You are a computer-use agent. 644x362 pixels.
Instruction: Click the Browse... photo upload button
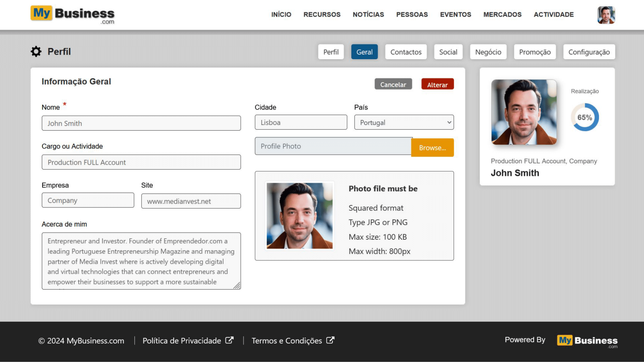click(432, 148)
